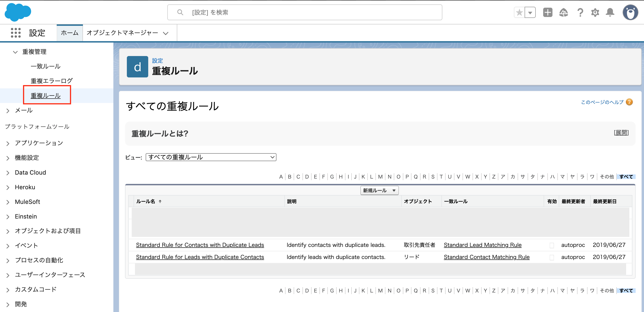Viewport: 644px width, 312px height.
Task: Expand ユーザーインターフェース sidebar section
Action: coord(8,275)
